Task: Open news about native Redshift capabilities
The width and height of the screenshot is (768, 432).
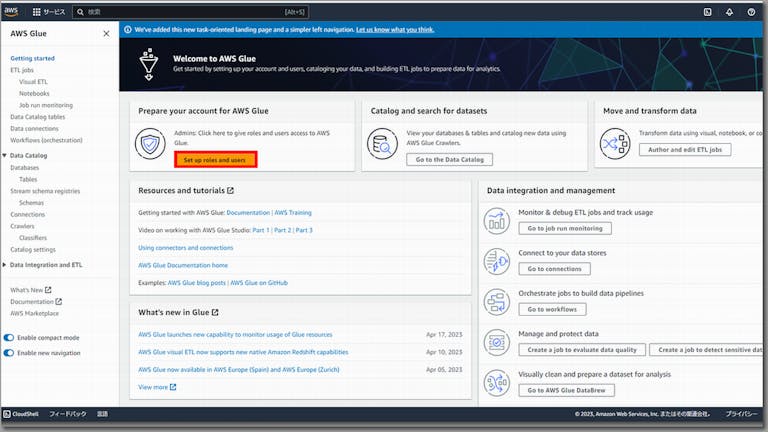Action: click(x=243, y=352)
